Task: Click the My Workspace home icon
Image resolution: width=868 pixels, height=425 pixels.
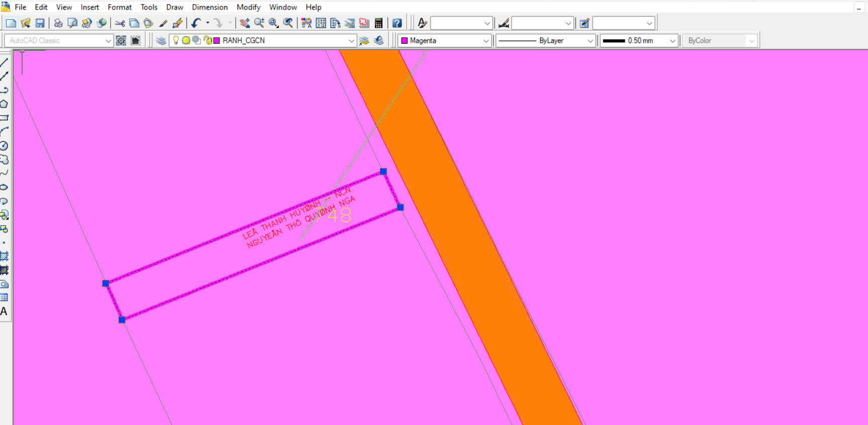Action: (136, 41)
